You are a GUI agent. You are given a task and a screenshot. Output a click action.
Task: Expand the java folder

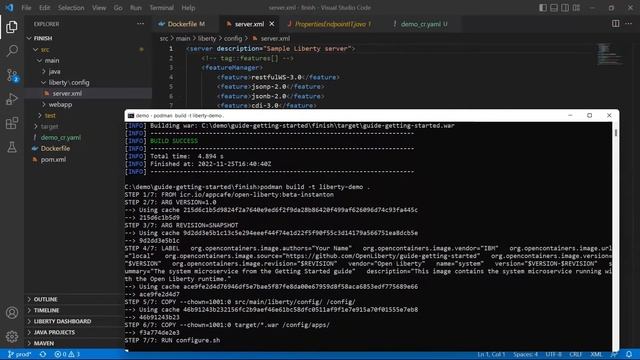click(x=54, y=71)
